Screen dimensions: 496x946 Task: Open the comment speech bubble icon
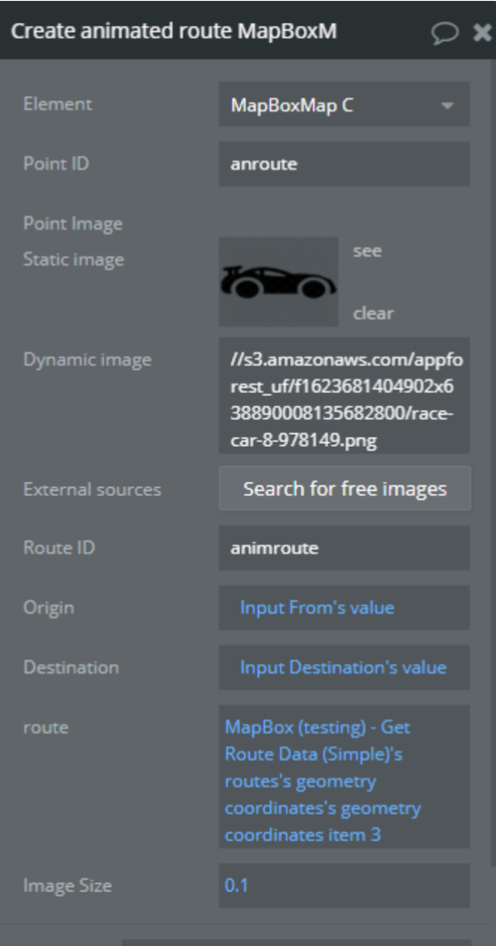pyautogui.click(x=445, y=33)
